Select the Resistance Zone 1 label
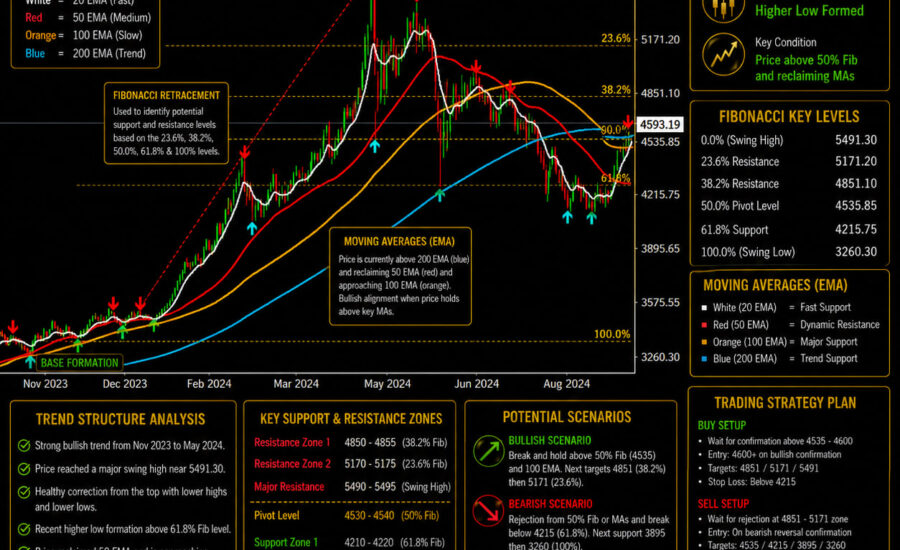 [292, 443]
